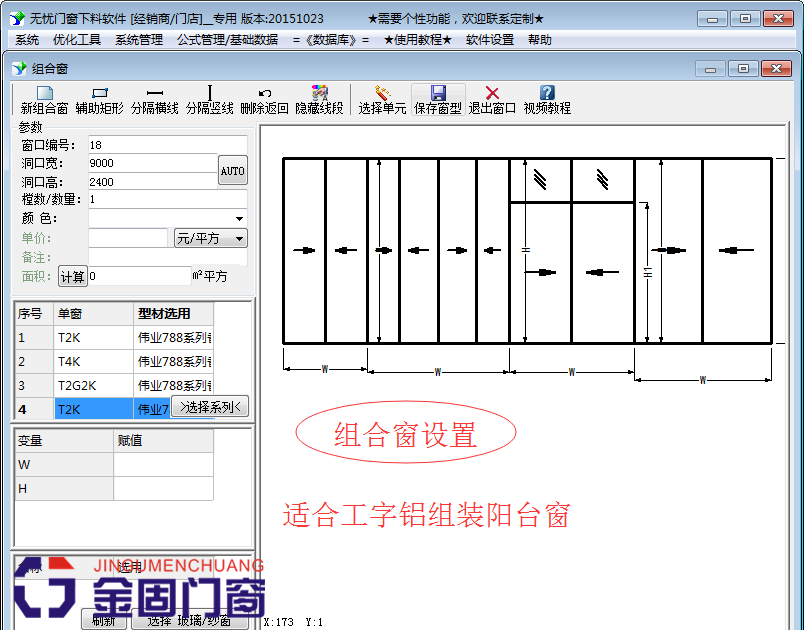Click the 计算 button to compute area
The height and width of the screenshot is (630, 804).
71,276
